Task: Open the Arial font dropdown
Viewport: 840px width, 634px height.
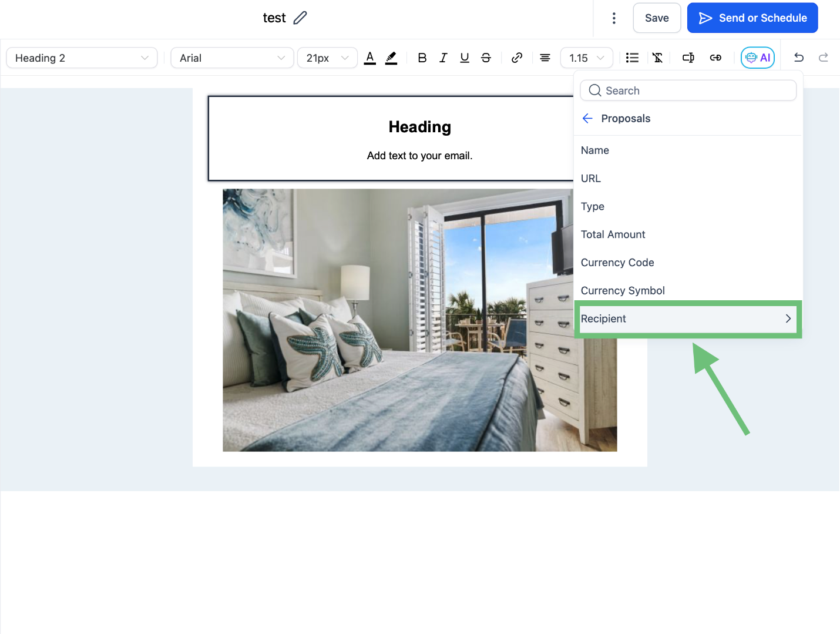Action: (232, 58)
